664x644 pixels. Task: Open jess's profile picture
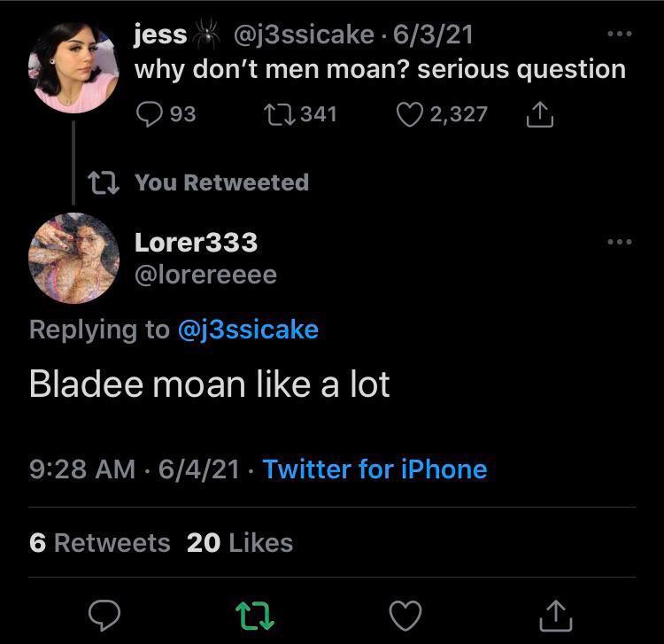click(72, 66)
